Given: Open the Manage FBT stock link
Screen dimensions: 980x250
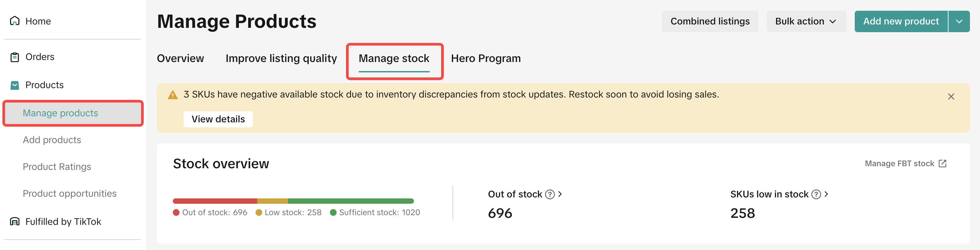Looking at the screenshot, I should [x=905, y=164].
